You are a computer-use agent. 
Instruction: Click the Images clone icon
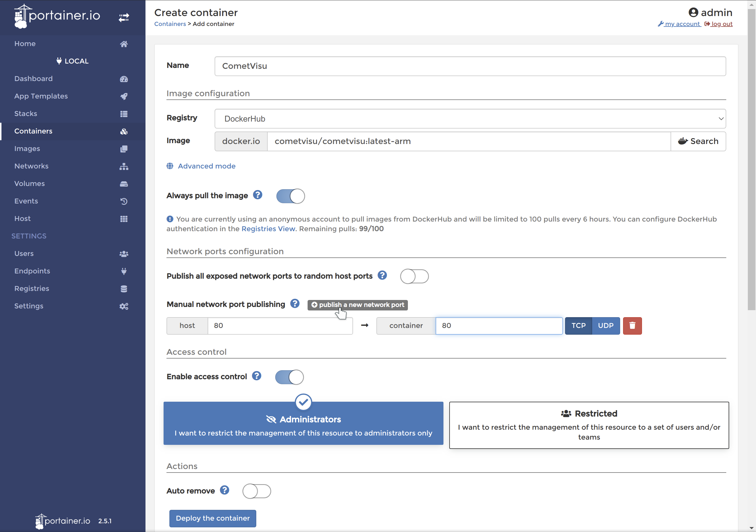(124, 149)
